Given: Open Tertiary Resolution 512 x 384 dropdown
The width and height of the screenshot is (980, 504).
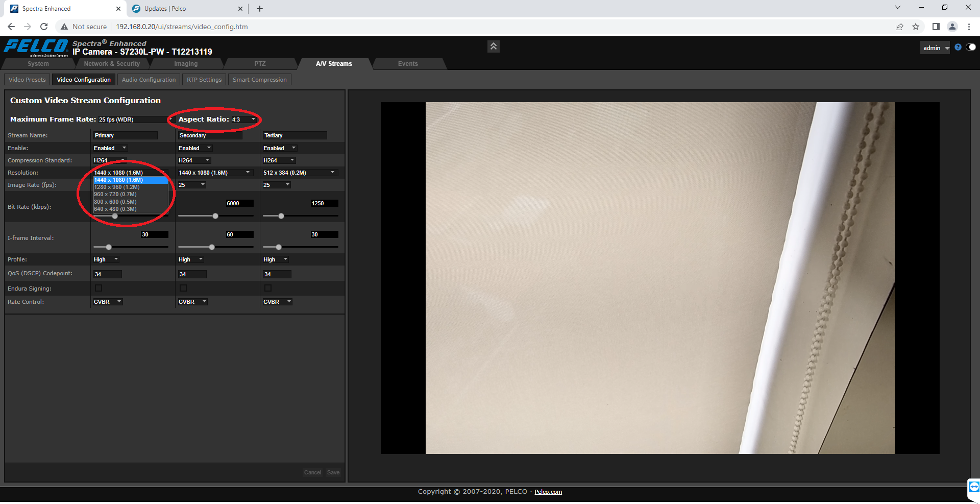Looking at the screenshot, I should (x=300, y=173).
